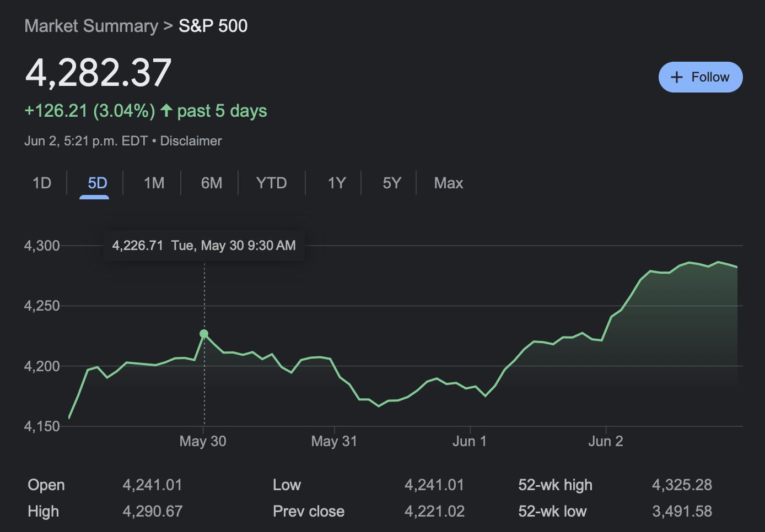Click the Jun 2 axis label
765x532 pixels.
pos(606,441)
